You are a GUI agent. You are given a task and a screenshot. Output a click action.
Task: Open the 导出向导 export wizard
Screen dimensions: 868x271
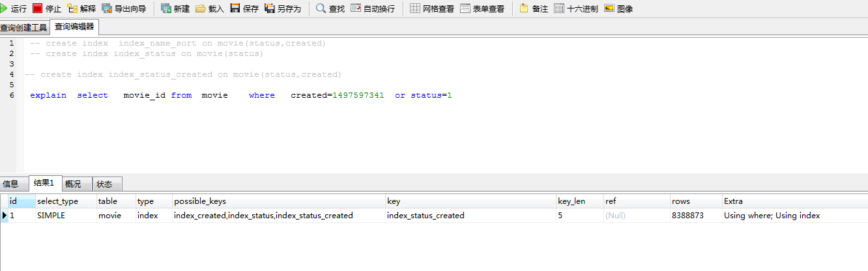(124, 8)
